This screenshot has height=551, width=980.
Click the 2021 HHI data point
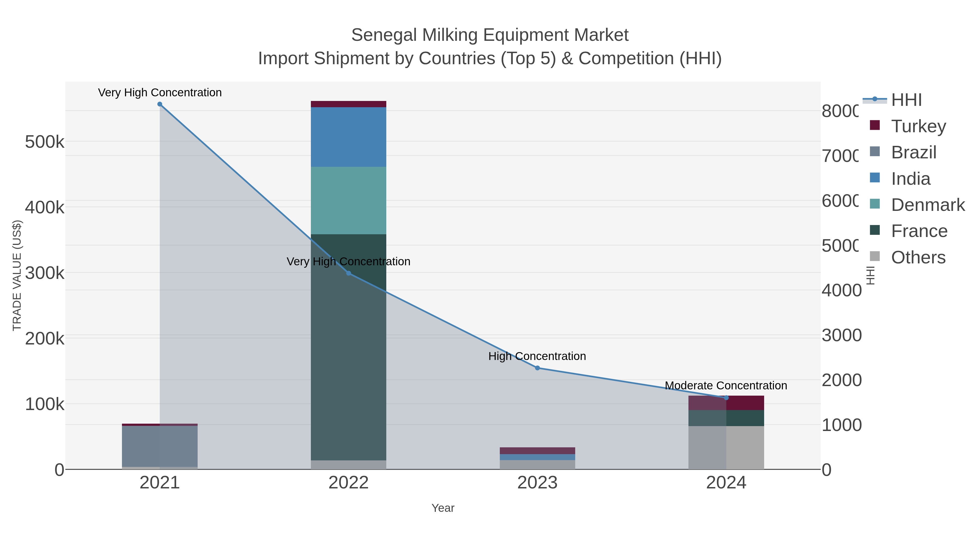160,104
